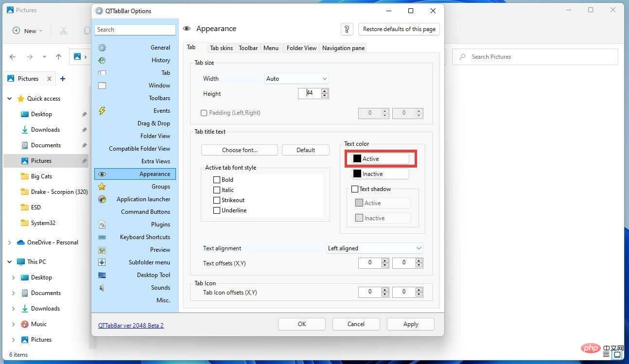
Task: Switch to the Toolbar tab
Action: [x=248, y=48]
